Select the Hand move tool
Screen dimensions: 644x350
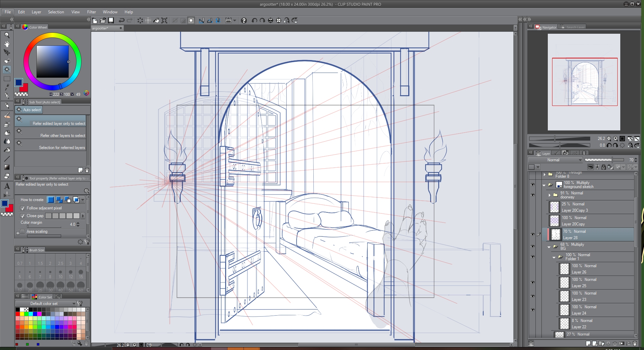pos(7,44)
